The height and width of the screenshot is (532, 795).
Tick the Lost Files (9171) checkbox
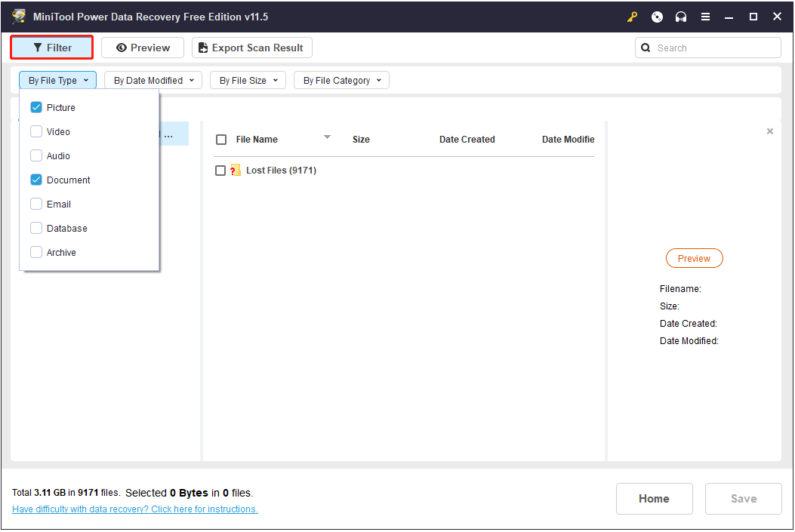coord(220,171)
